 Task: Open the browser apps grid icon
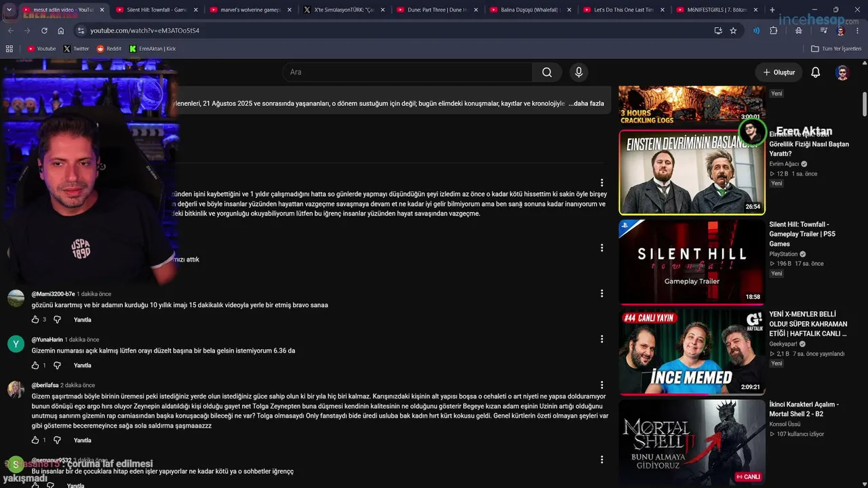(9, 49)
